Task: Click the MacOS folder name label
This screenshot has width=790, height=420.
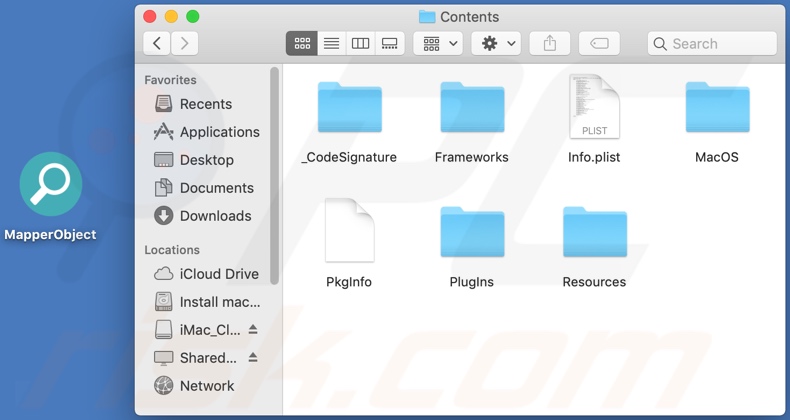Action: point(717,157)
